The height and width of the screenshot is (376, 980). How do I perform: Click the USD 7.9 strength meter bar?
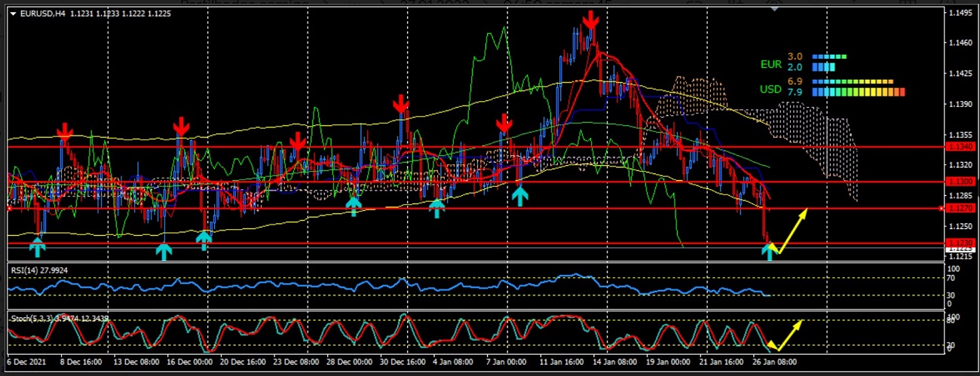[858, 93]
